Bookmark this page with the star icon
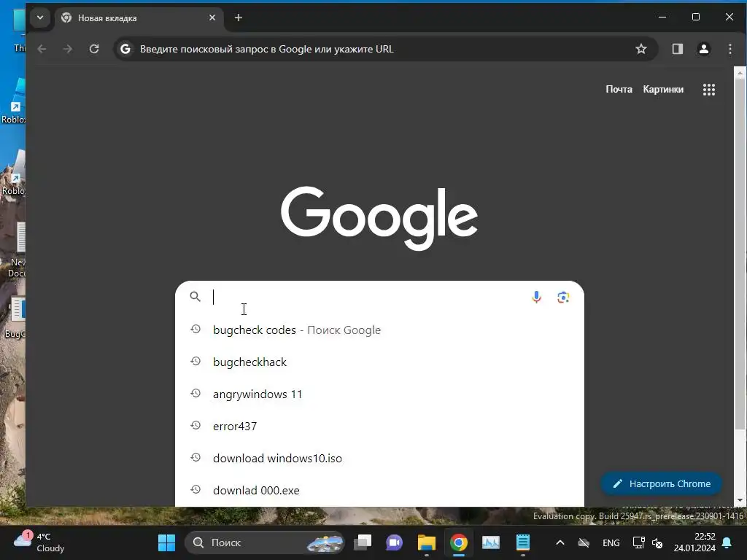747x560 pixels. (x=640, y=49)
